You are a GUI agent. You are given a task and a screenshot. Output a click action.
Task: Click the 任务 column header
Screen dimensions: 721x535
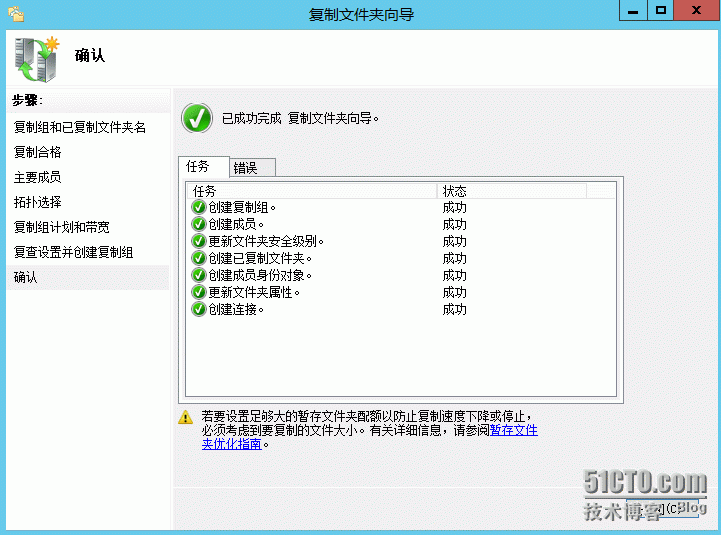[311, 191]
